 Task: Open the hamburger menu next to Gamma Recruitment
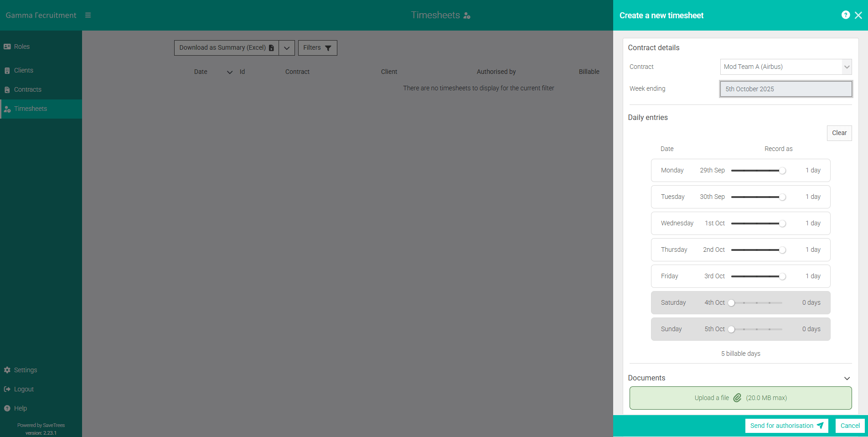coord(88,14)
